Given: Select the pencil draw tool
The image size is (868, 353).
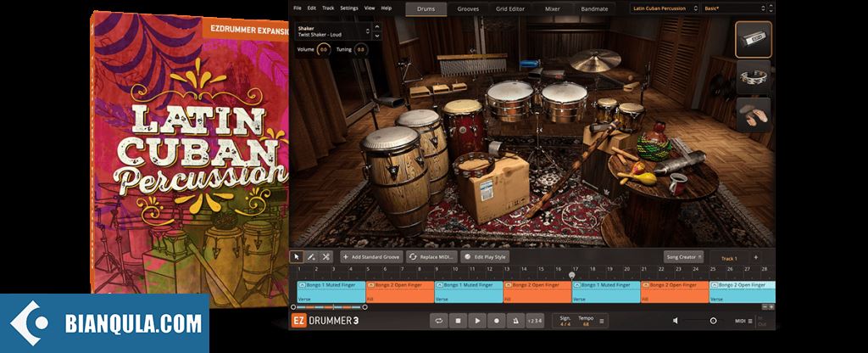Looking at the screenshot, I should pos(311,257).
